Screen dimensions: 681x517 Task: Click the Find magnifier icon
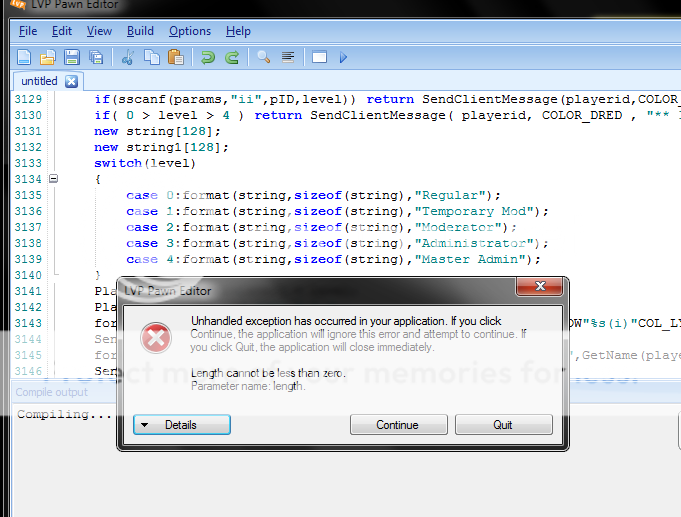click(264, 57)
